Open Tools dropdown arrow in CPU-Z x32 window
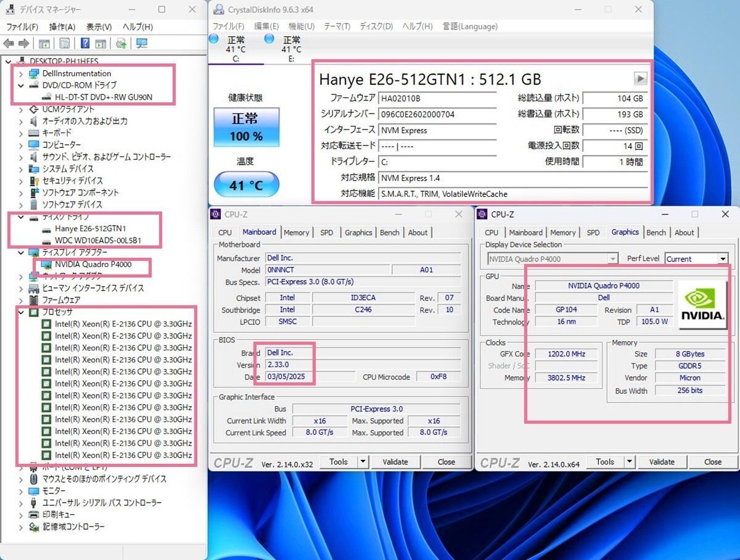The width and height of the screenshot is (740, 560). pyautogui.click(x=363, y=461)
